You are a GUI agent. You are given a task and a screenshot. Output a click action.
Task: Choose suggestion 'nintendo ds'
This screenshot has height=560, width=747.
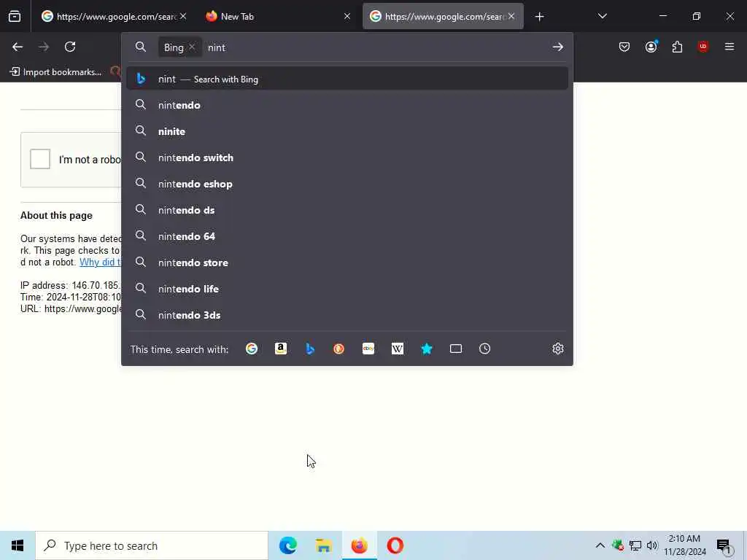point(347,210)
